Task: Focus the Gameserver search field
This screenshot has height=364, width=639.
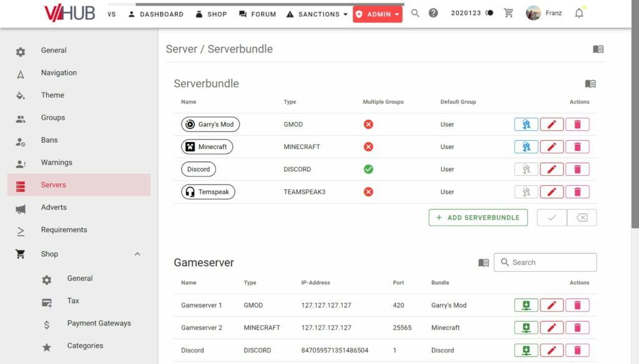Action: click(545, 262)
